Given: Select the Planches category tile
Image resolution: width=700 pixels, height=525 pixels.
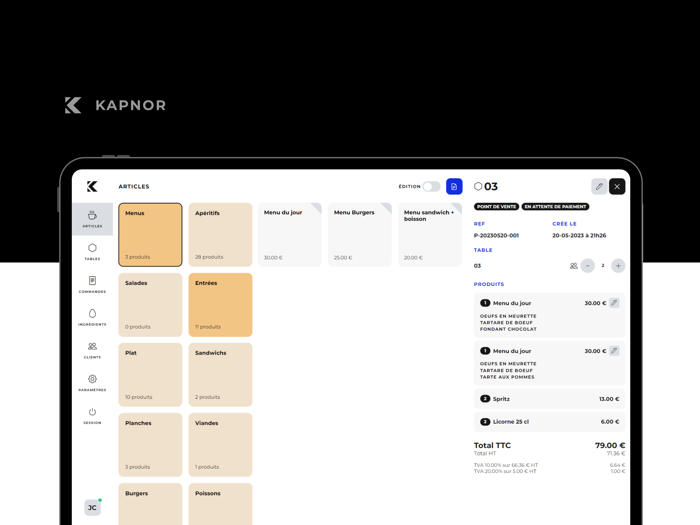Looking at the screenshot, I should (150, 445).
